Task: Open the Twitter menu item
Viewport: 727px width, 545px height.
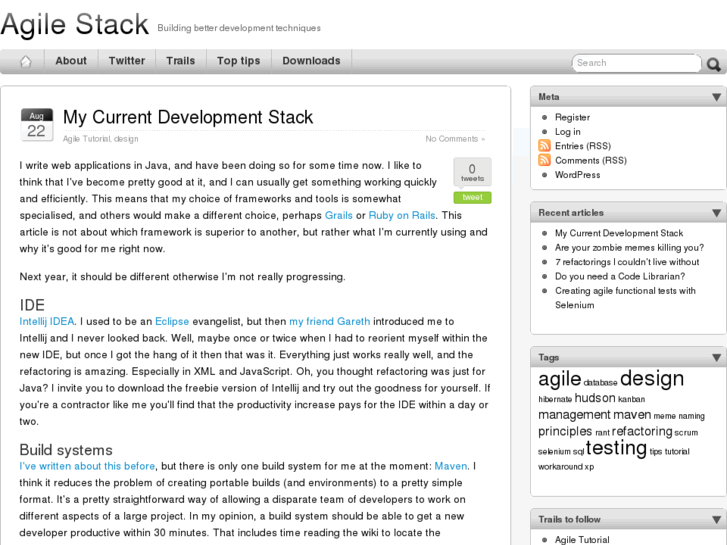Action: click(127, 61)
